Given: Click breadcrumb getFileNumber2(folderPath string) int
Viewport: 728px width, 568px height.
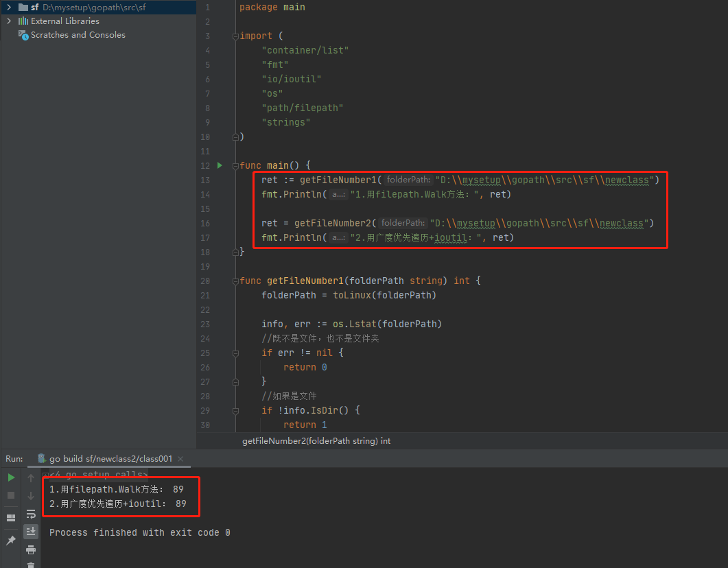Looking at the screenshot, I should [x=316, y=441].
